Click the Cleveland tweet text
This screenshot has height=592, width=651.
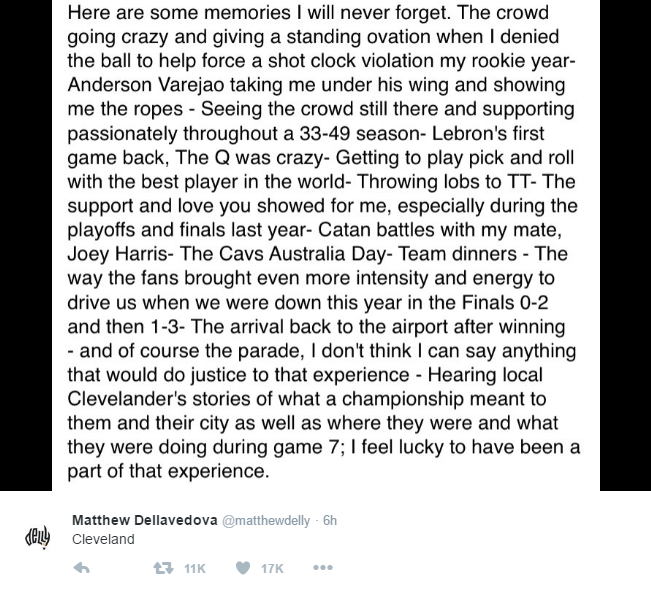click(x=103, y=539)
